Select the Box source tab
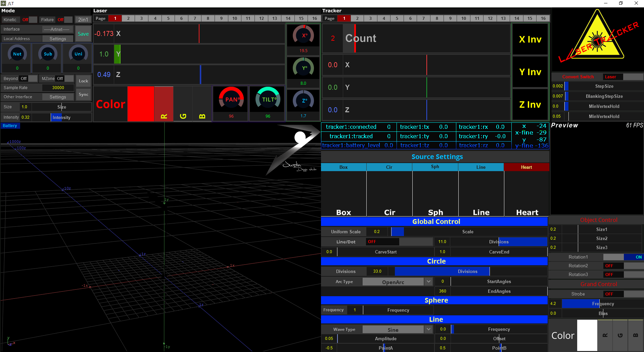 [343, 167]
